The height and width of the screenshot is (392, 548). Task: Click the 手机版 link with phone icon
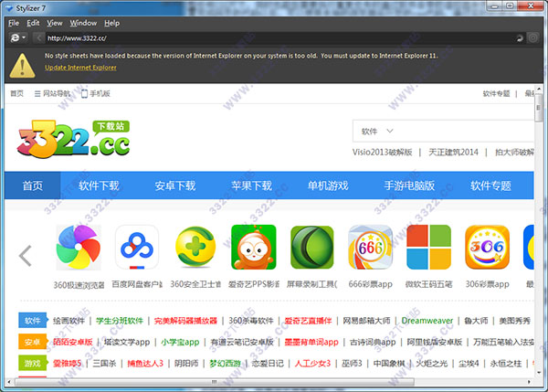(95, 94)
